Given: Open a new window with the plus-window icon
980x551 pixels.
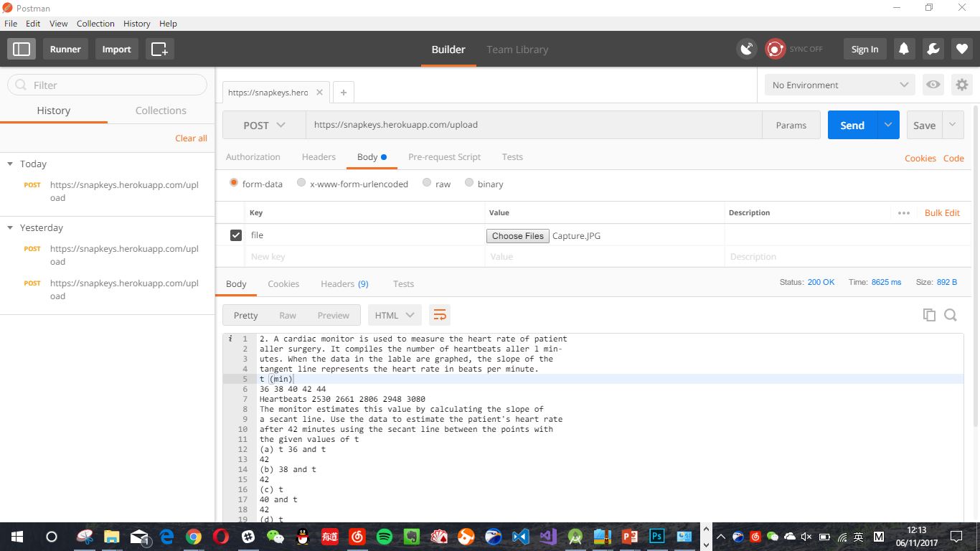Looking at the screenshot, I should tap(159, 49).
